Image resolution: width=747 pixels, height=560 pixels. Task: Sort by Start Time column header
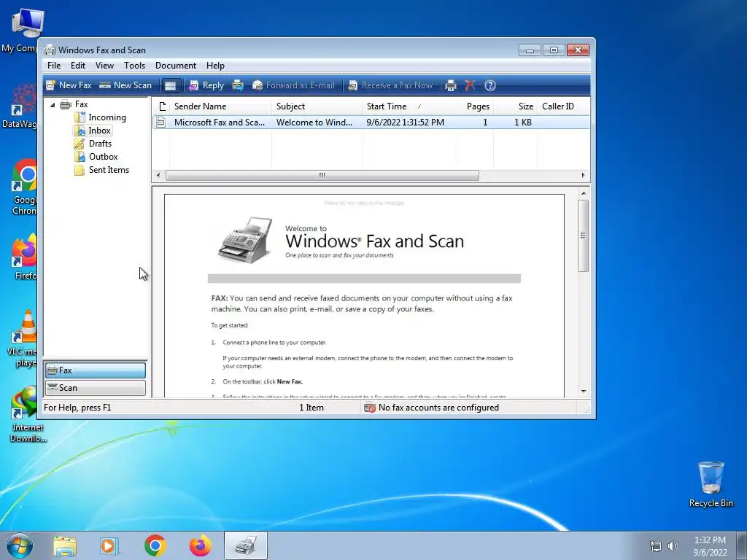(x=409, y=106)
